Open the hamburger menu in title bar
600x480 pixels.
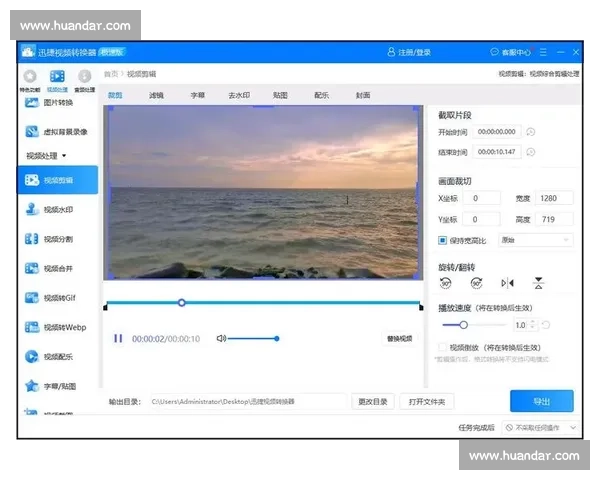coord(543,52)
